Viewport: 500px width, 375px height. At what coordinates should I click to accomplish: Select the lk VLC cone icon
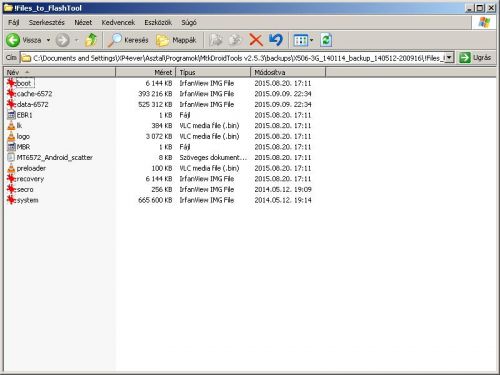tap(11, 125)
